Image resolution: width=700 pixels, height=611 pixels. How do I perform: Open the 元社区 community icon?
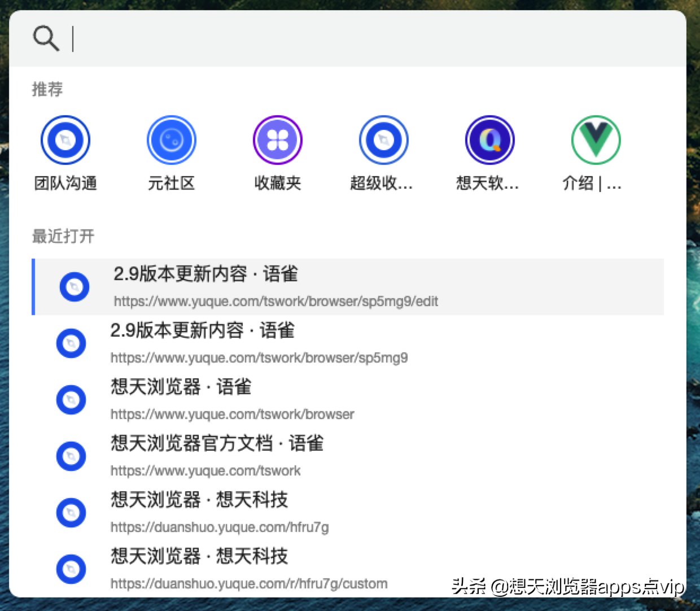(172, 139)
